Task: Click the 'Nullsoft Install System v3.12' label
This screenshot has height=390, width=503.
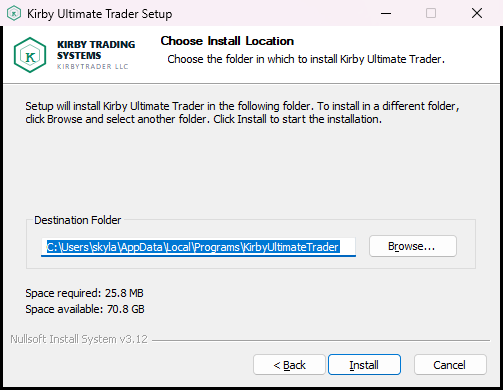Action: tap(79, 339)
